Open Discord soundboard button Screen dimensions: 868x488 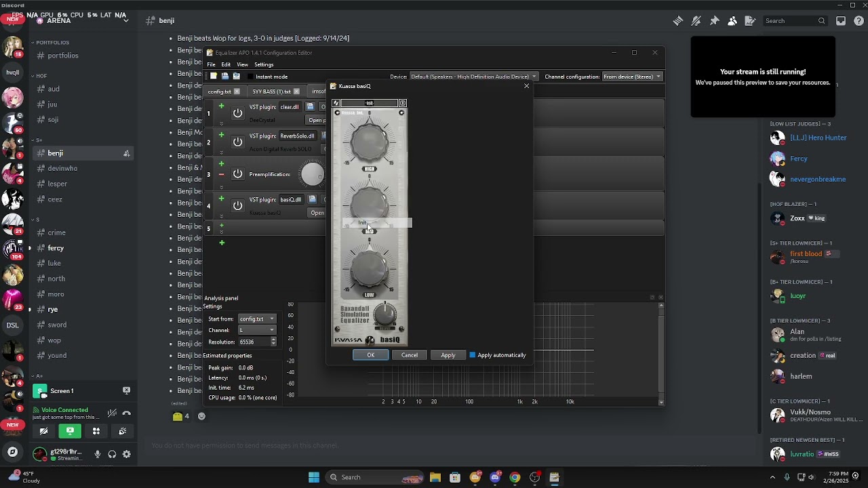pyautogui.click(x=122, y=431)
